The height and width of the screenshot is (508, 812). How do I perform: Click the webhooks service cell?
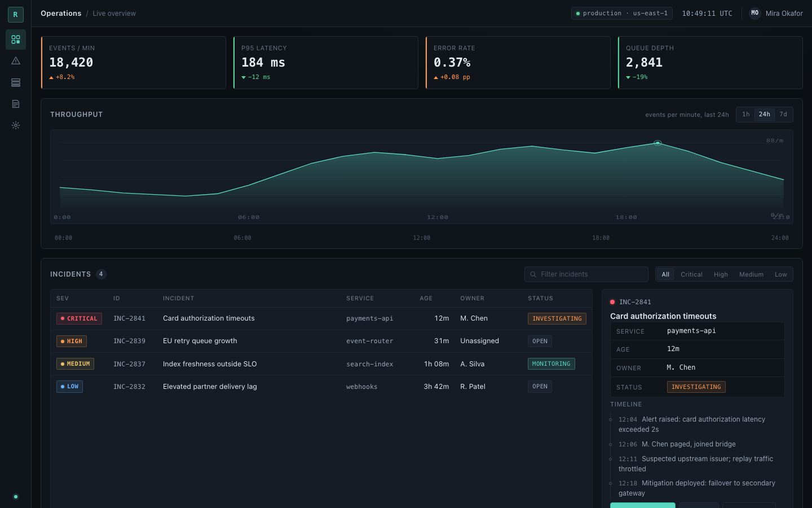tap(362, 387)
